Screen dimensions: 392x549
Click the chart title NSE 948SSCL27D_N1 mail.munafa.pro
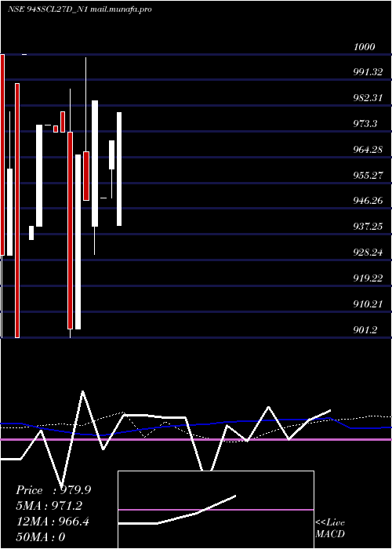(79, 9)
